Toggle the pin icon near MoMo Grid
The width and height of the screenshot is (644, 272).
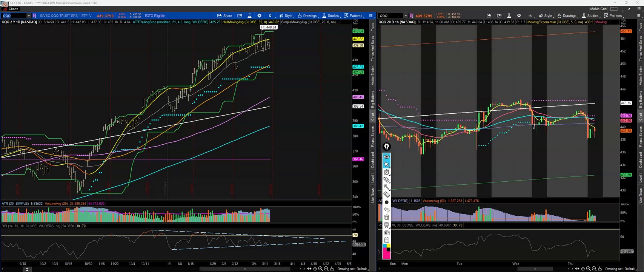click(x=629, y=9)
